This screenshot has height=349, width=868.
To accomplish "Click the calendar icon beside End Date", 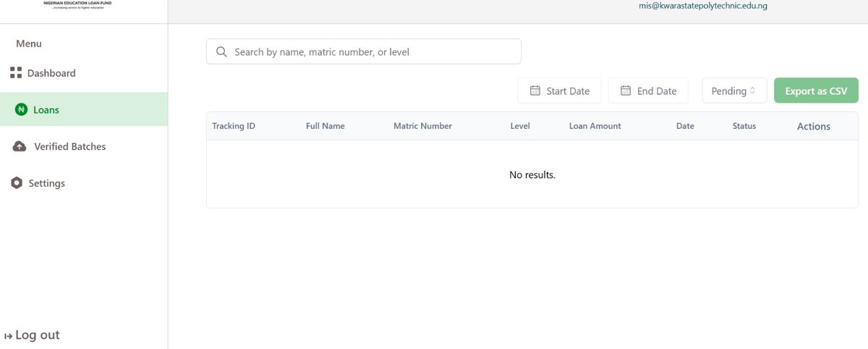I will click(x=626, y=91).
